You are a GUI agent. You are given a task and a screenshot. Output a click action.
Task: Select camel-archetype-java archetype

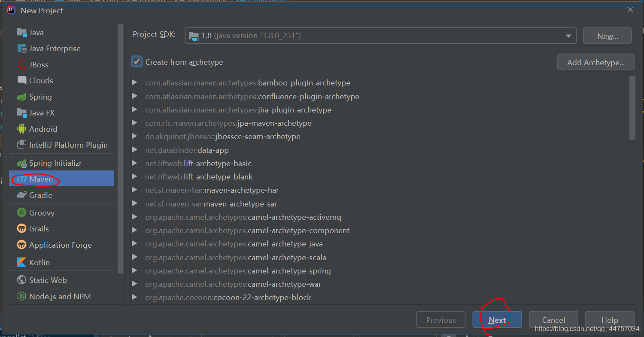click(x=234, y=243)
